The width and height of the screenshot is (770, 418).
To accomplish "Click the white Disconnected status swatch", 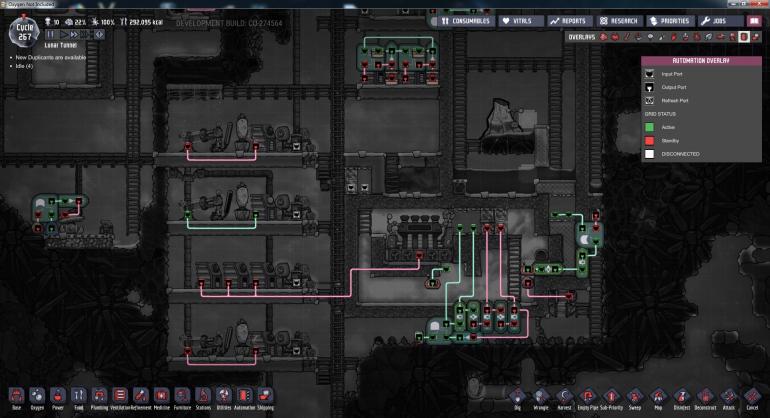I will [649, 154].
